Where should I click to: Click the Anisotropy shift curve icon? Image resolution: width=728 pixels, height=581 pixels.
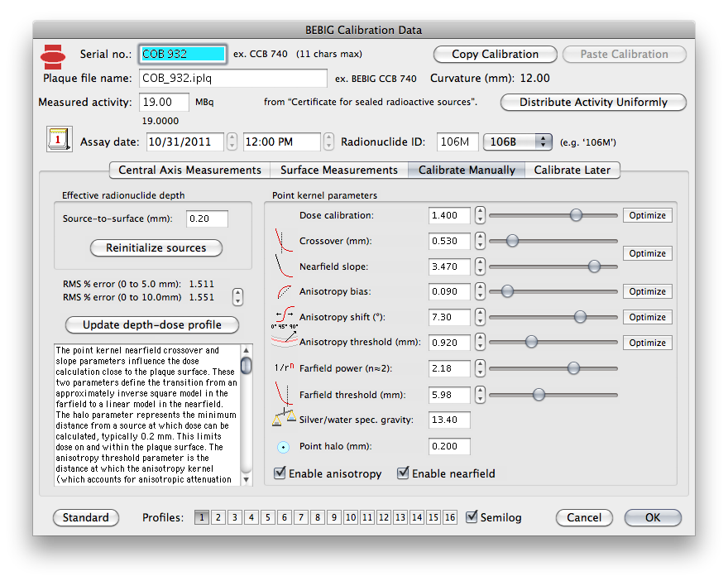tap(284, 317)
